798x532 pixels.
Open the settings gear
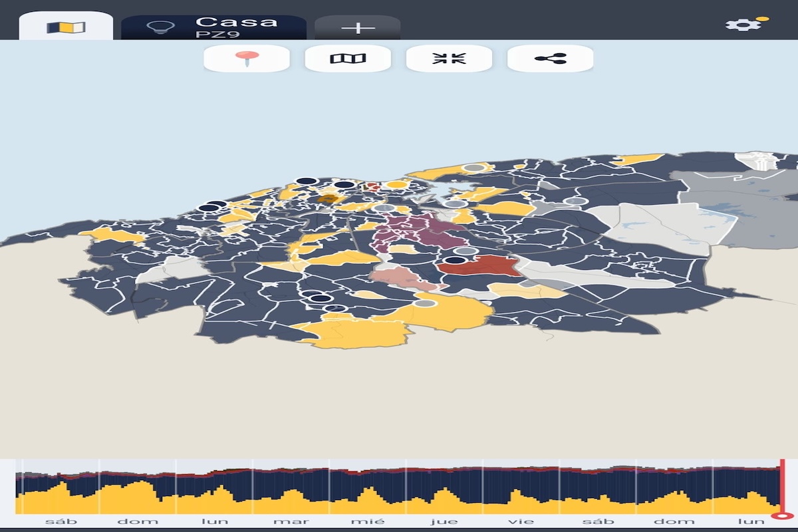pyautogui.click(x=743, y=25)
